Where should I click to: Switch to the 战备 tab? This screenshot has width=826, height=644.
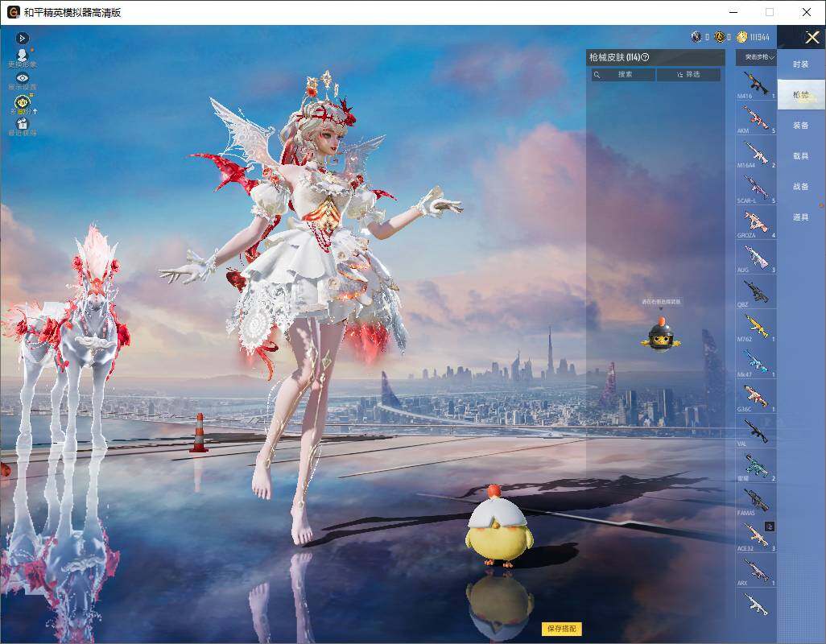[801, 187]
